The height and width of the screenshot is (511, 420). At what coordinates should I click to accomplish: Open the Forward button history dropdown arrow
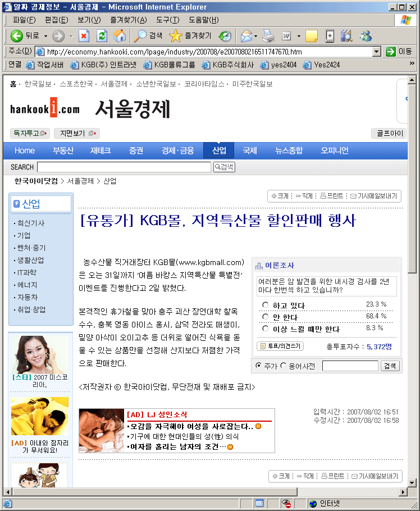(71, 36)
